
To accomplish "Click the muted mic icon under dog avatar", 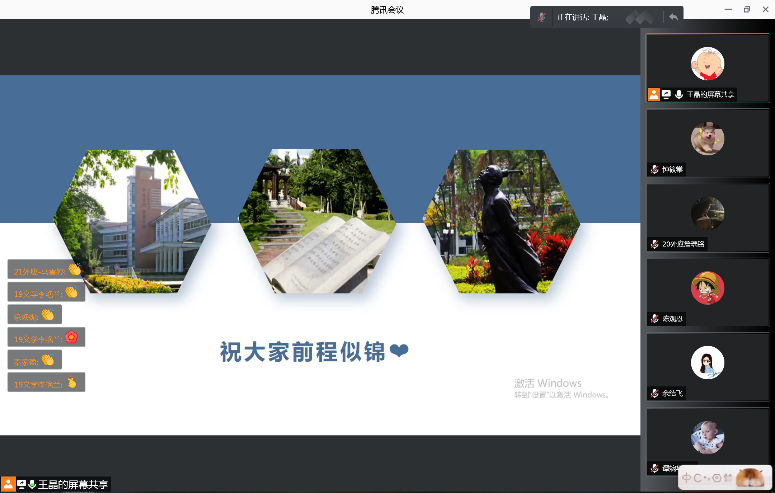I will coord(654,169).
